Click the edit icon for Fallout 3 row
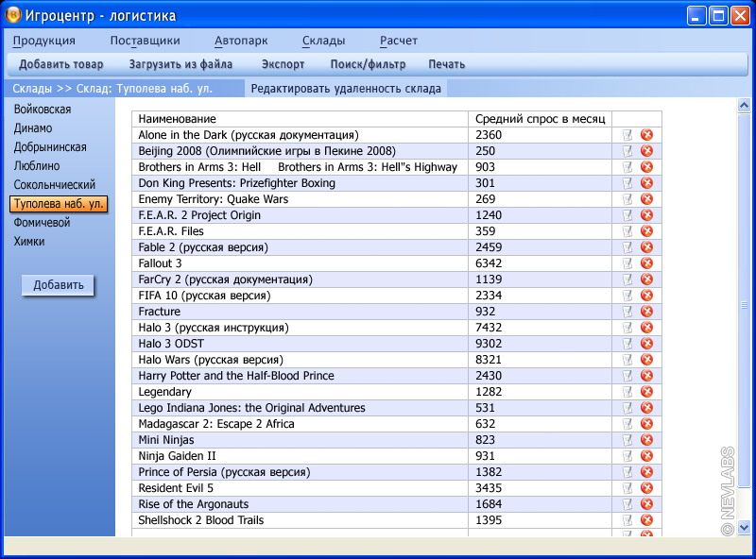 pos(627,263)
